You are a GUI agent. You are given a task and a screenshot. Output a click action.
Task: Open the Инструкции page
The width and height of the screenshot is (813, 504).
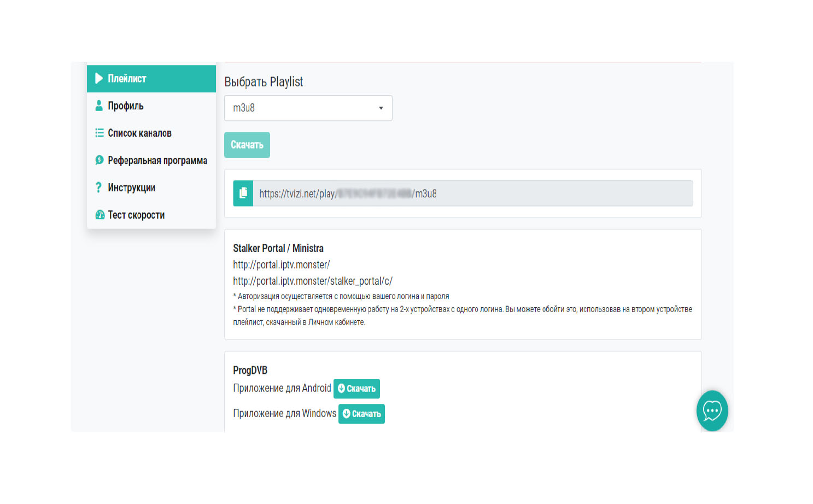151,187
